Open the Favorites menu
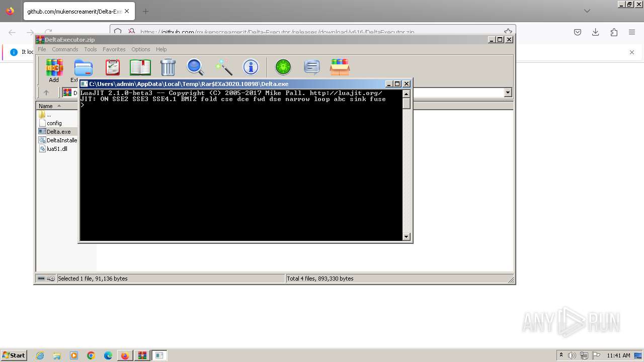This screenshot has width=644, height=362. click(114, 49)
